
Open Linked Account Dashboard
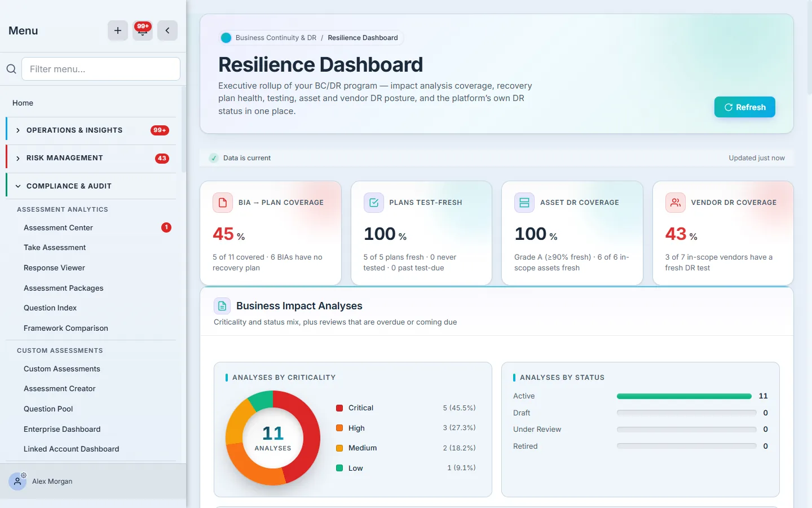(x=72, y=449)
